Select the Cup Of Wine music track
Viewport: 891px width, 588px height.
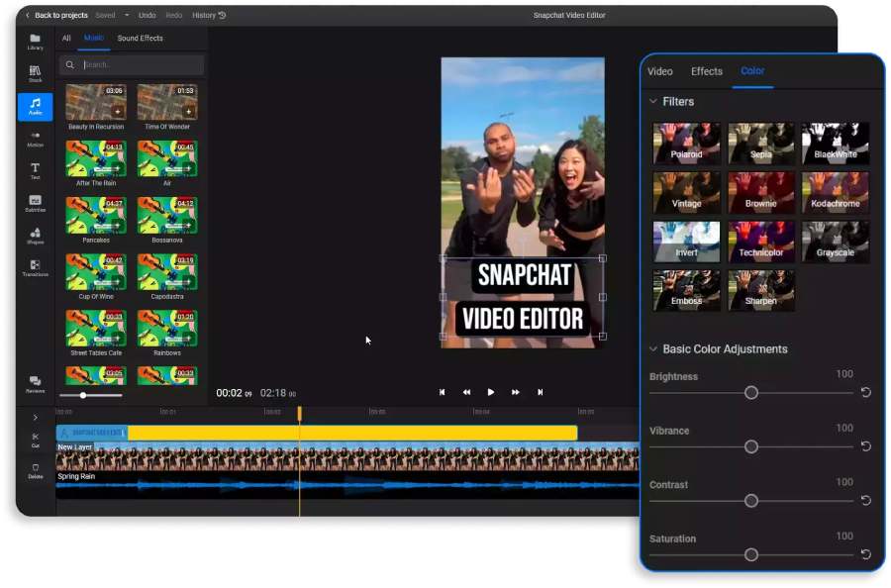pos(96,271)
